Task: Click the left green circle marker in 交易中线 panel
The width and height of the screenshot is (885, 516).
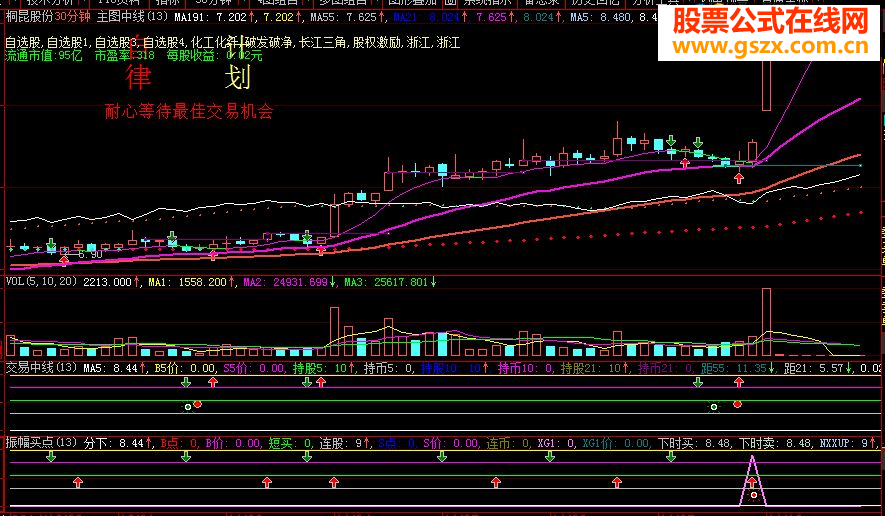Action: pyautogui.click(x=188, y=407)
